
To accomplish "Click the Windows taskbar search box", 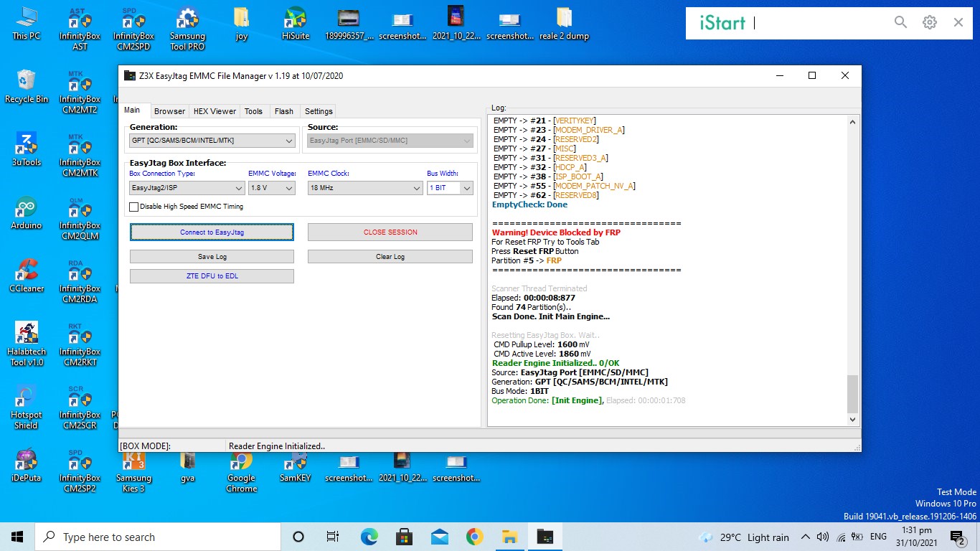I will (158, 537).
